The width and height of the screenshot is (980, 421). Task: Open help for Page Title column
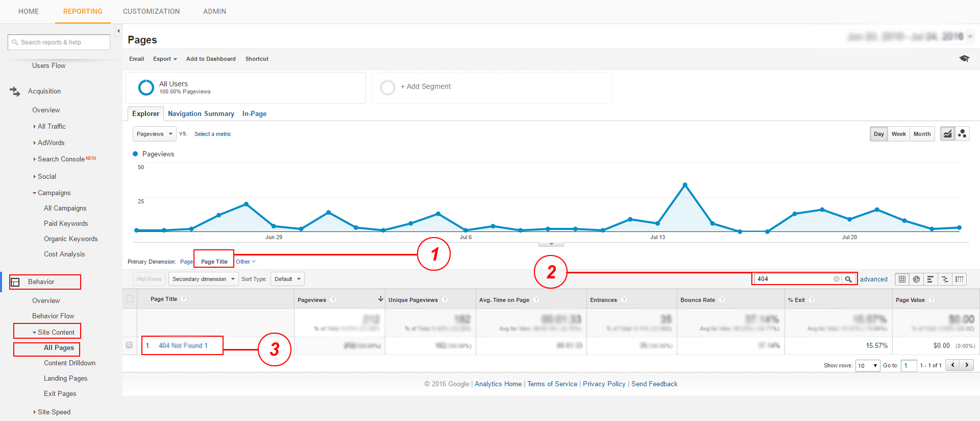click(184, 299)
